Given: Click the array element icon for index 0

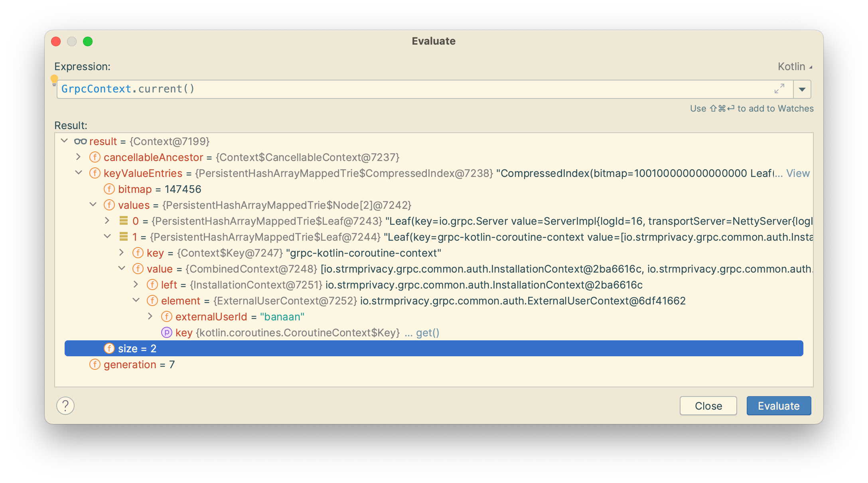Looking at the screenshot, I should [124, 221].
